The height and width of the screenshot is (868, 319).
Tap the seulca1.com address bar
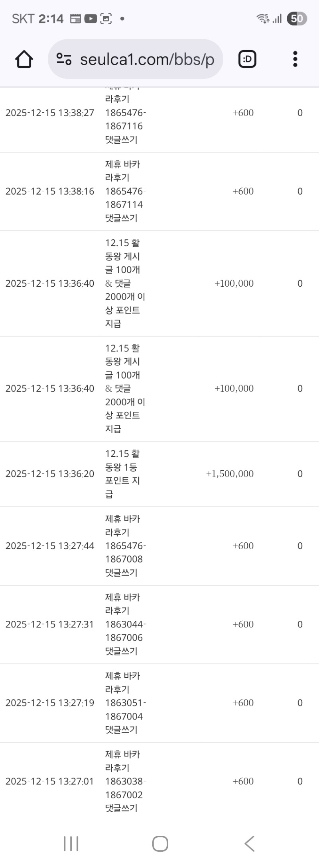pyautogui.click(x=147, y=59)
